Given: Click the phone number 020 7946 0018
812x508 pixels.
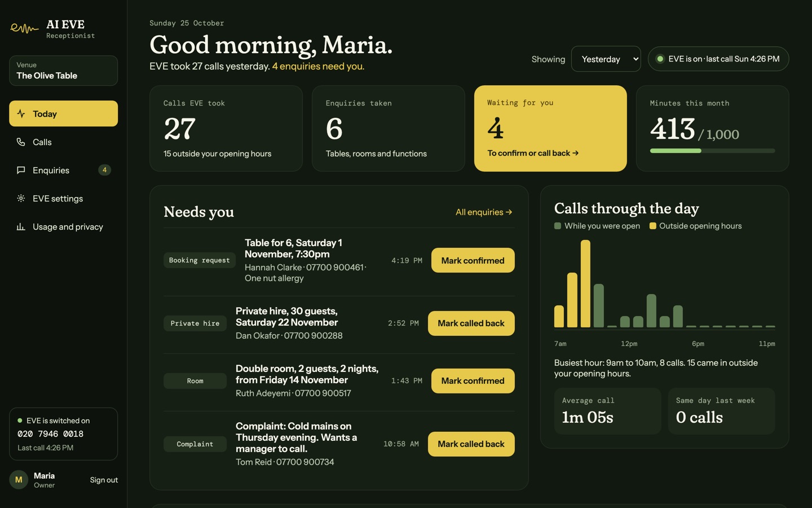Looking at the screenshot, I should 50,434.
